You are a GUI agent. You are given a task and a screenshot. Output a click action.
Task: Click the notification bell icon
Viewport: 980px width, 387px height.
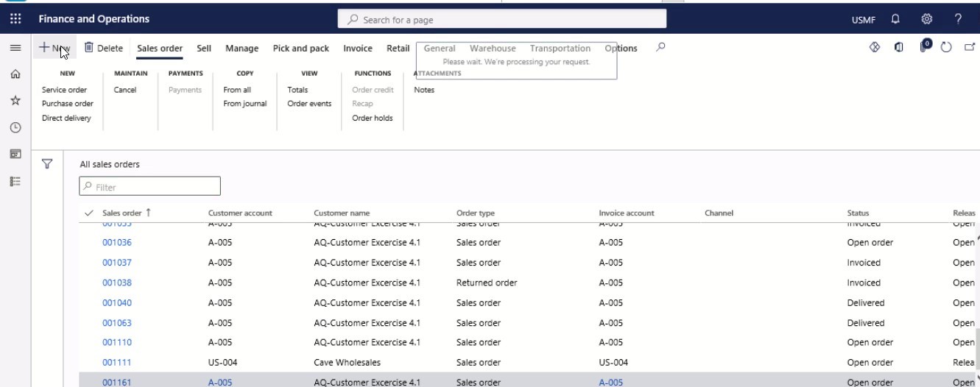[895, 19]
